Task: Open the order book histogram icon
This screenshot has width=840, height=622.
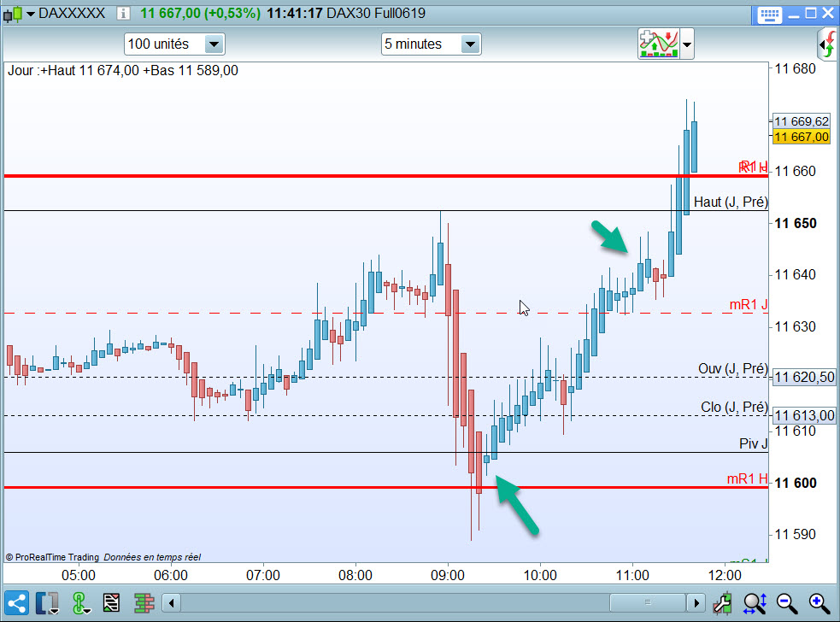Action: pyautogui.click(x=144, y=603)
